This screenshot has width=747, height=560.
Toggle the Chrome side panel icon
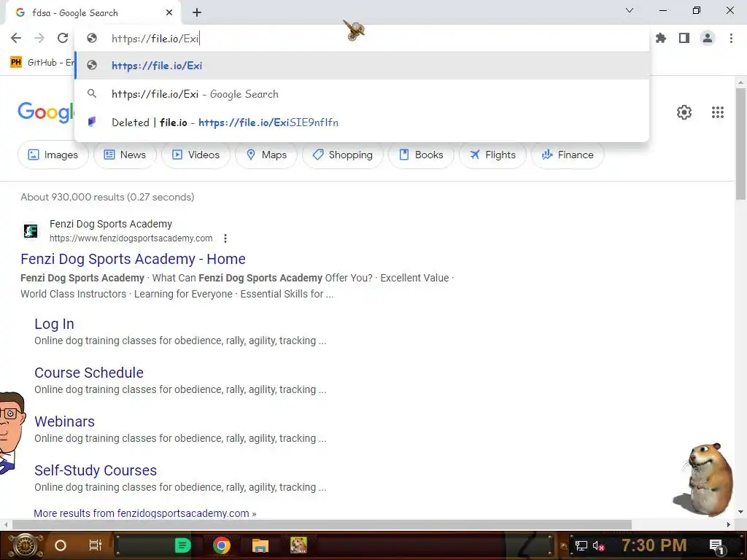point(684,38)
